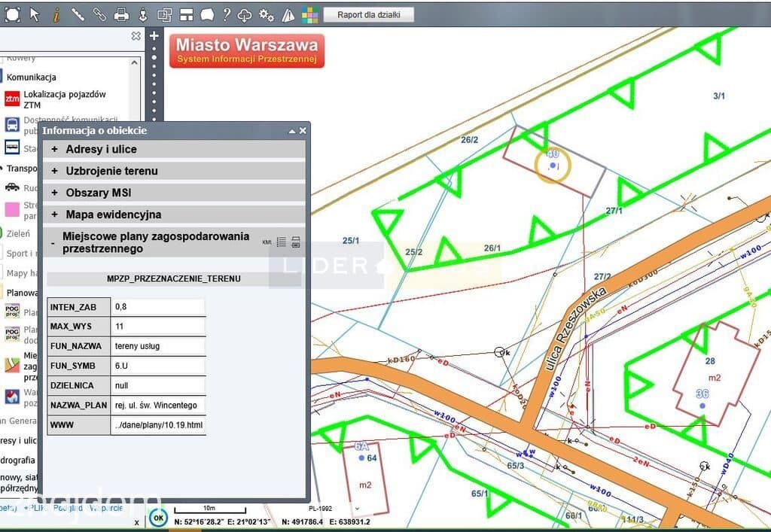This screenshot has height=532, width=771.
Task: Click the Podgląd link at bottom
Action: pyautogui.click(x=68, y=507)
